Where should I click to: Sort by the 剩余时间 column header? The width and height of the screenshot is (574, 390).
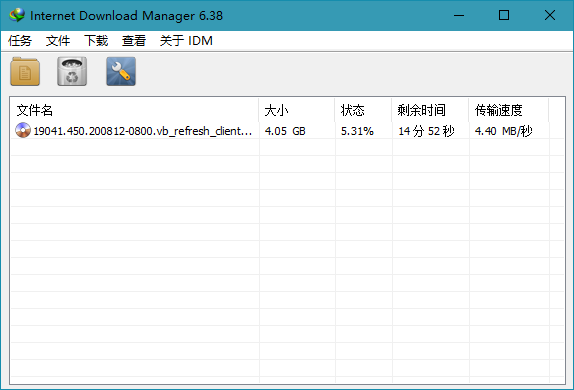[430, 110]
